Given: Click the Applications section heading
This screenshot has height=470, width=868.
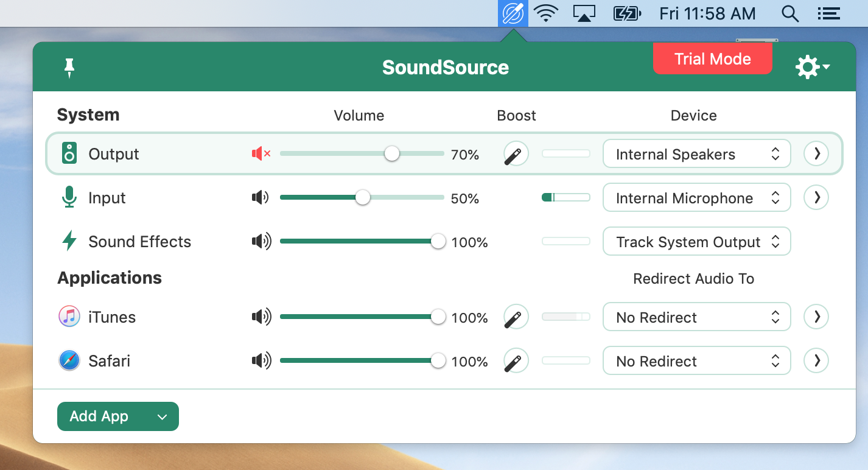Looking at the screenshot, I should tap(110, 278).
